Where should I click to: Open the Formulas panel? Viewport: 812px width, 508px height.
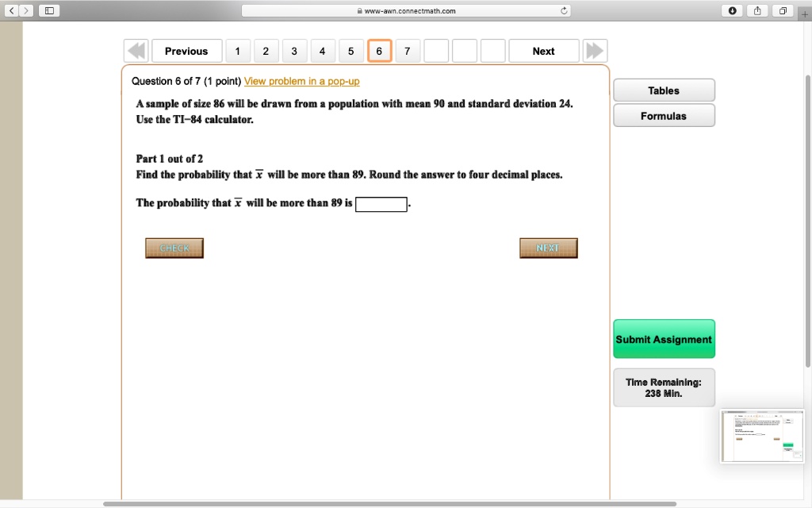tap(664, 115)
